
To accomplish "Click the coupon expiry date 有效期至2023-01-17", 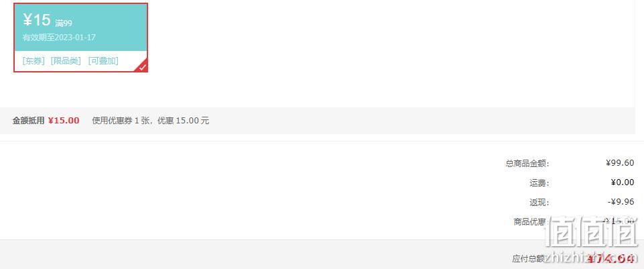I will (59, 38).
